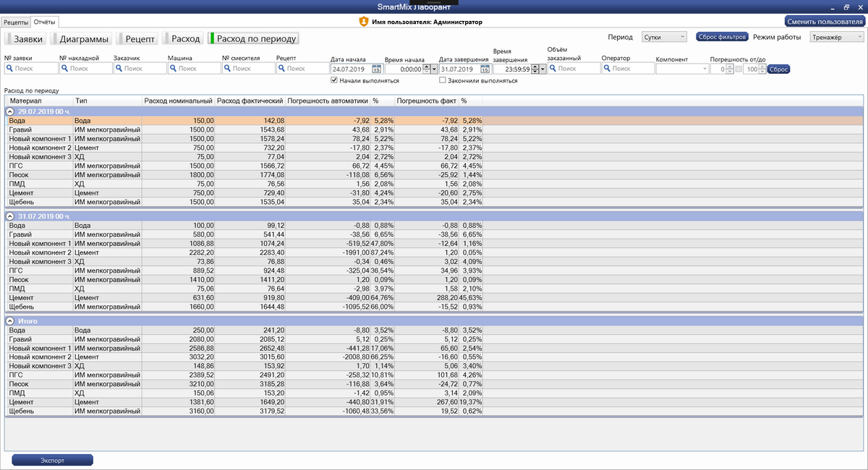Select the cell with value 2283,40
Image resolution: width=868 pixels, height=470 pixels.
point(250,252)
